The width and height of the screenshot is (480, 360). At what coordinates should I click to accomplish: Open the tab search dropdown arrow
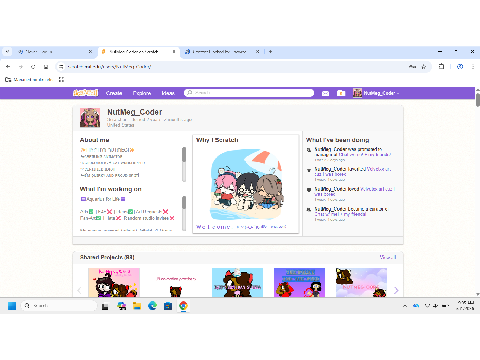point(7,52)
